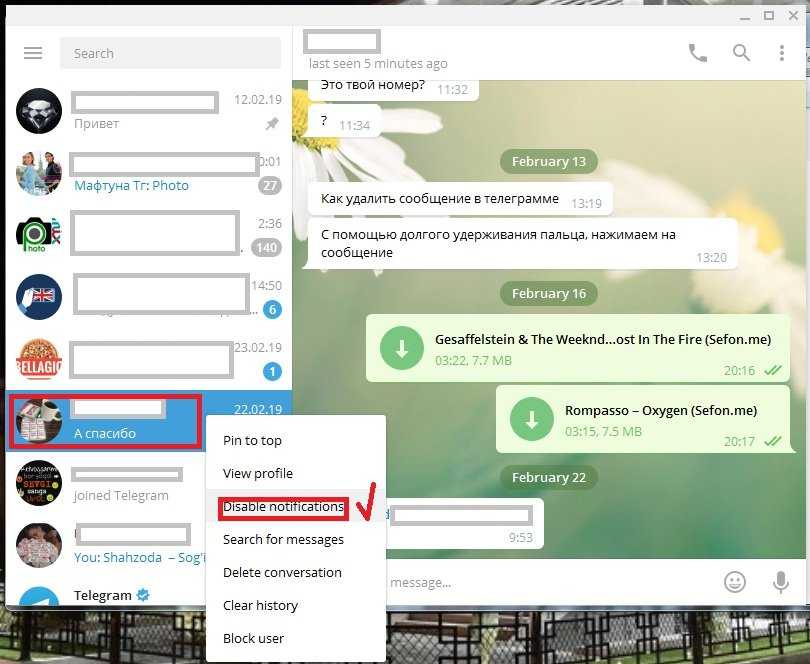The height and width of the screenshot is (664, 810).
Task: Choose 'Search for messages' menu item
Action: [x=295, y=539]
